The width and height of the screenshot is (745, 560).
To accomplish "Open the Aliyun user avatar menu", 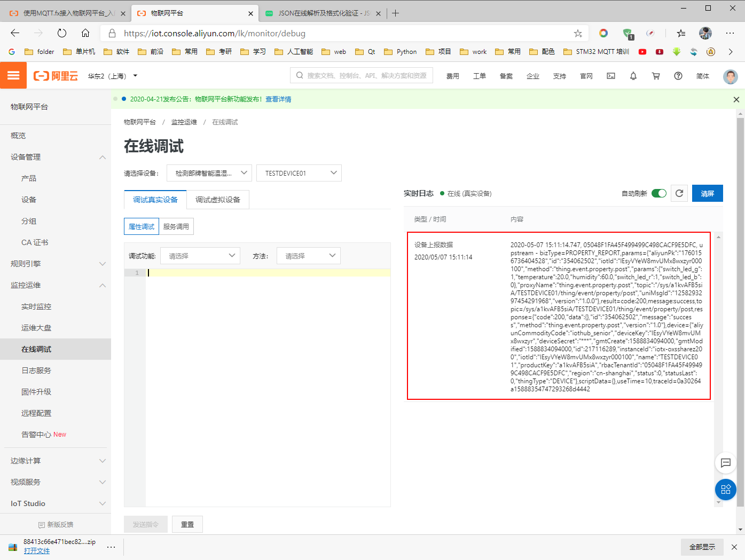I will 731,76.
